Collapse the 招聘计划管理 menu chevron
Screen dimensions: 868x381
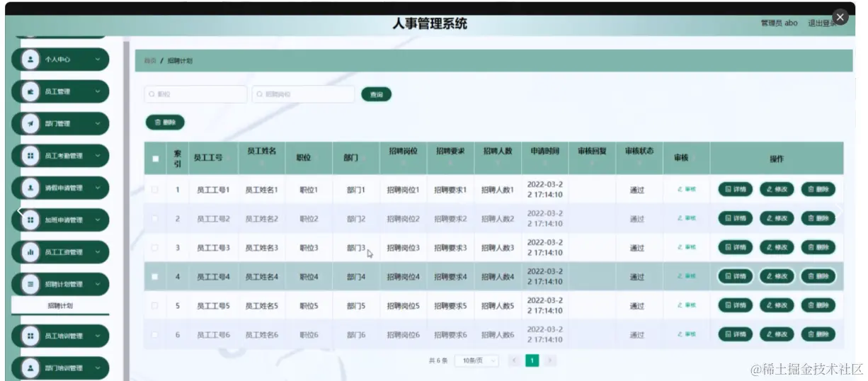point(98,284)
